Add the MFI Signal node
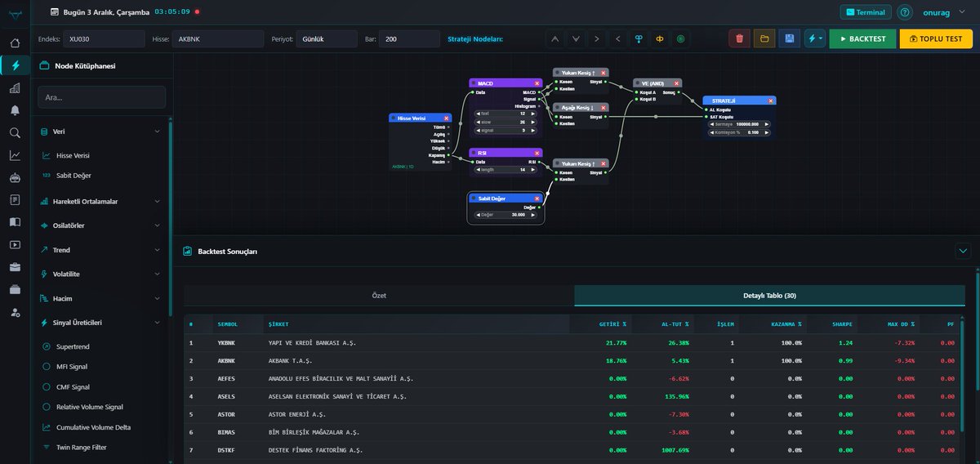The image size is (980, 464). tap(70, 367)
